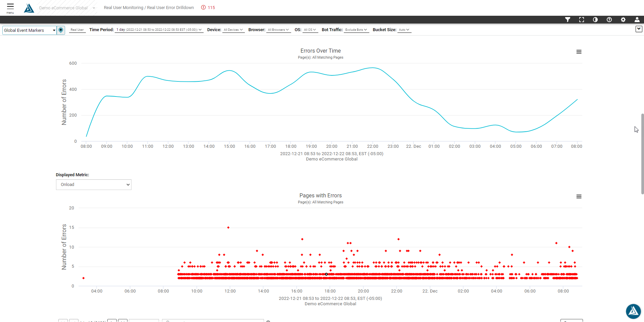
Task: Open the Device All Devices dropdown
Action: 233,30
